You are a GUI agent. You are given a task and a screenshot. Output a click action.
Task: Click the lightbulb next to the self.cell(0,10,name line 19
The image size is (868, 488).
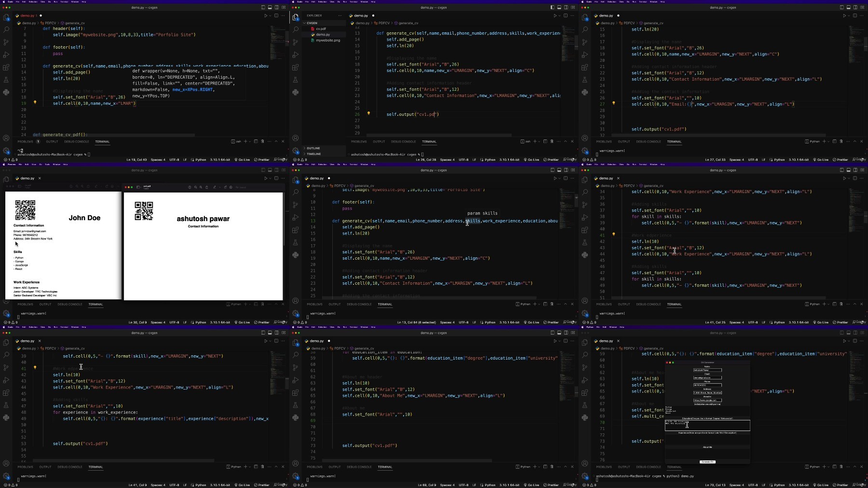pos(35,102)
